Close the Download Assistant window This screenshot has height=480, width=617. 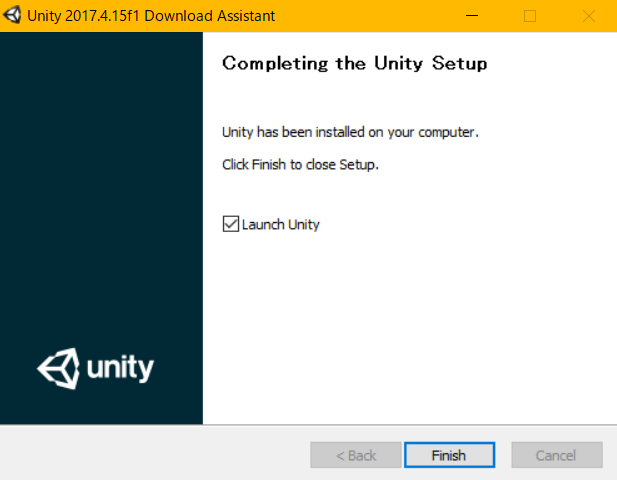589,16
